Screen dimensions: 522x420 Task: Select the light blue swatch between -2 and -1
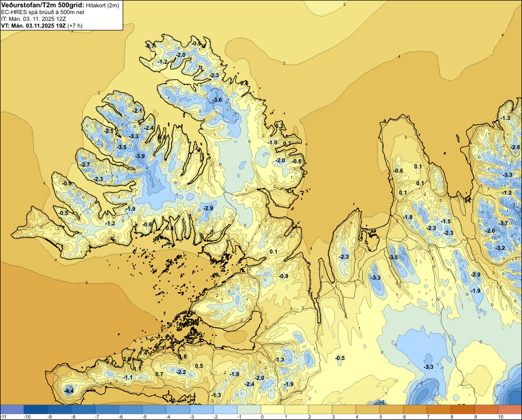point(226,409)
